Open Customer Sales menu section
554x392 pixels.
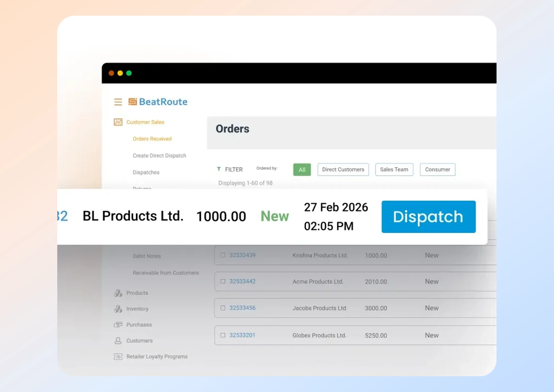145,122
